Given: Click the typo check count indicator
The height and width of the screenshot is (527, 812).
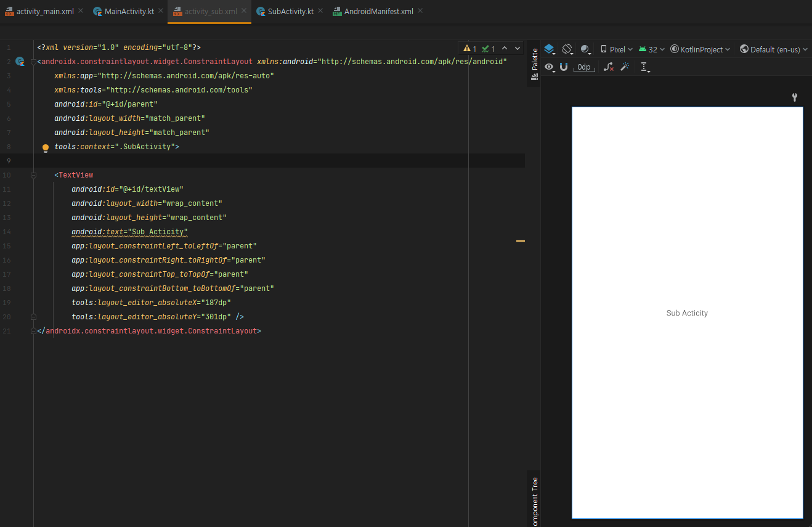Looking at the screenshot, I should pyautogui.click(x=489, y=49).
